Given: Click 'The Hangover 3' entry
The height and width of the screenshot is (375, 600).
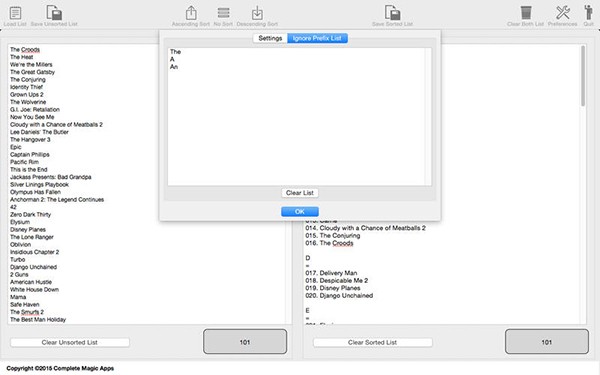Looking at the screenshot, I should pos(30,140).
